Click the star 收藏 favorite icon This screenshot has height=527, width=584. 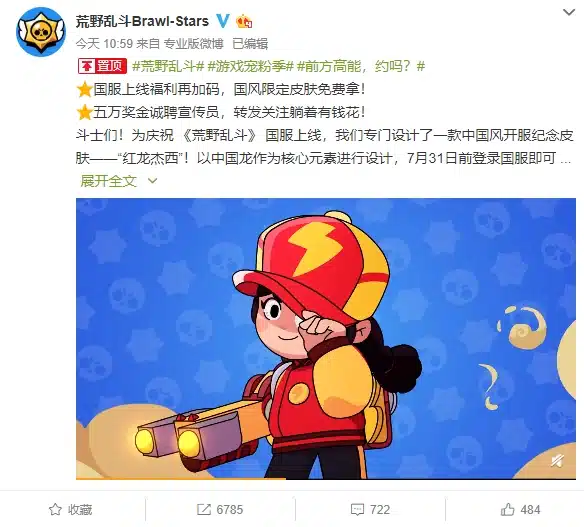point(55,509)
